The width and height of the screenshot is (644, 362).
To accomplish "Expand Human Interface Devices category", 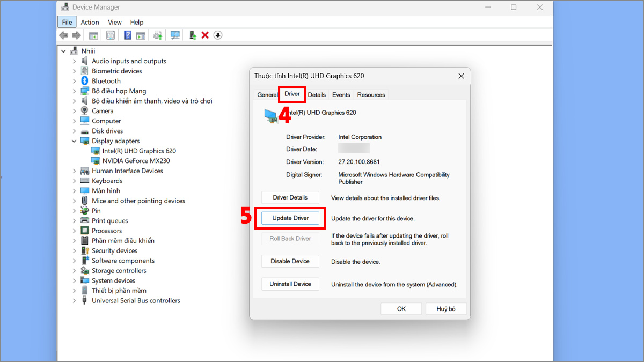I will (x=75, y=171).
